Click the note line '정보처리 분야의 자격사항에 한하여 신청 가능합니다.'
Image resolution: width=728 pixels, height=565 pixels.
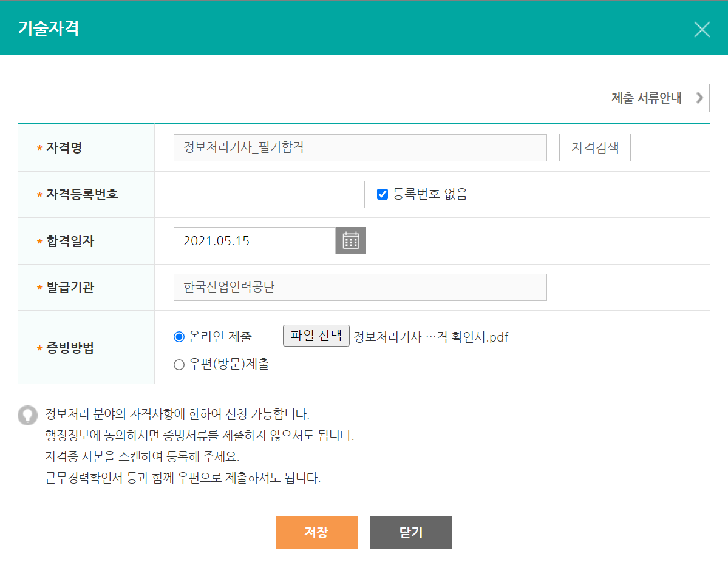tap(177, 414)
